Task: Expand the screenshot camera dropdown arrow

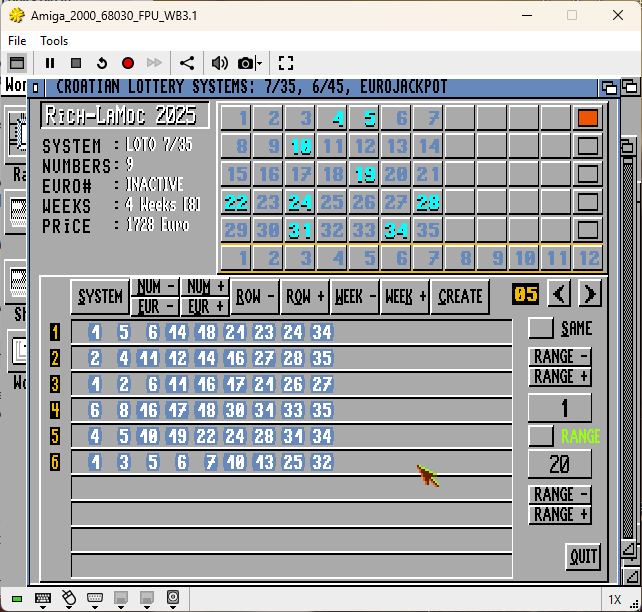Action: (259, 63)
